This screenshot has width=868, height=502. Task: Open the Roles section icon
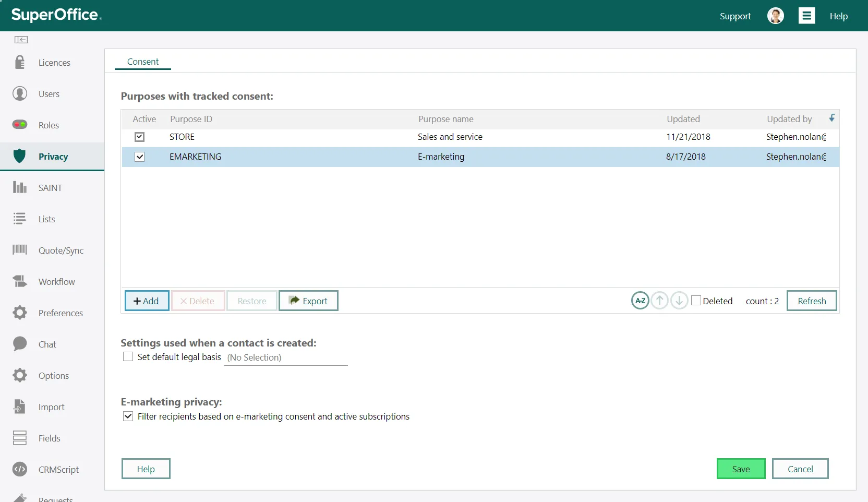pyautogui.click(x=20, y=125)
